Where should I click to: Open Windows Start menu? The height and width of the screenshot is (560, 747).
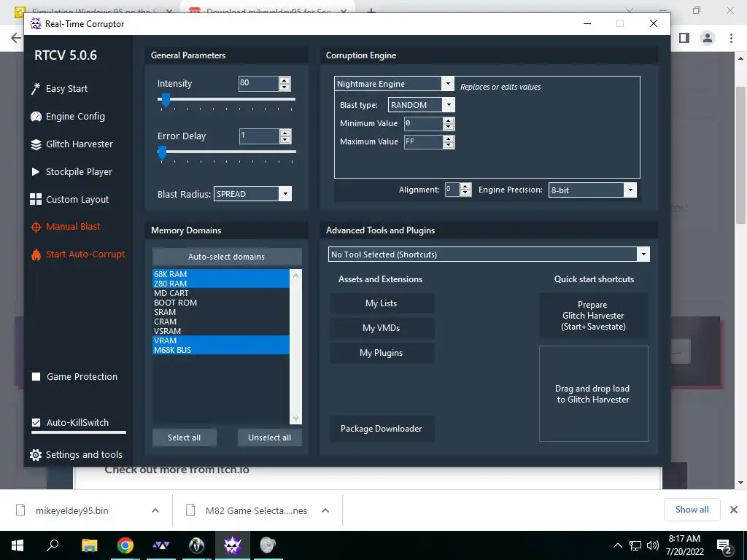tap(18, 545)
